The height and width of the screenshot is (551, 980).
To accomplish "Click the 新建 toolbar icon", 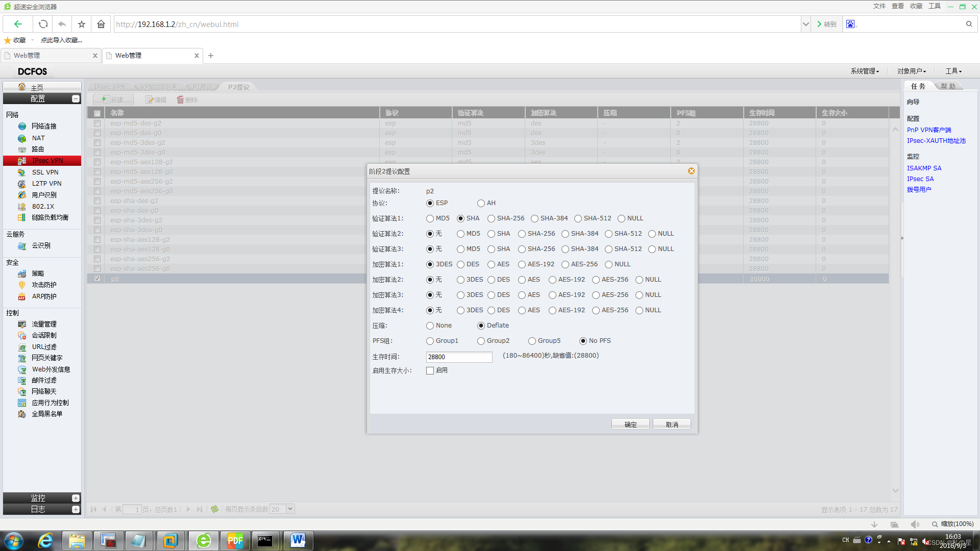I will point(113,99).
